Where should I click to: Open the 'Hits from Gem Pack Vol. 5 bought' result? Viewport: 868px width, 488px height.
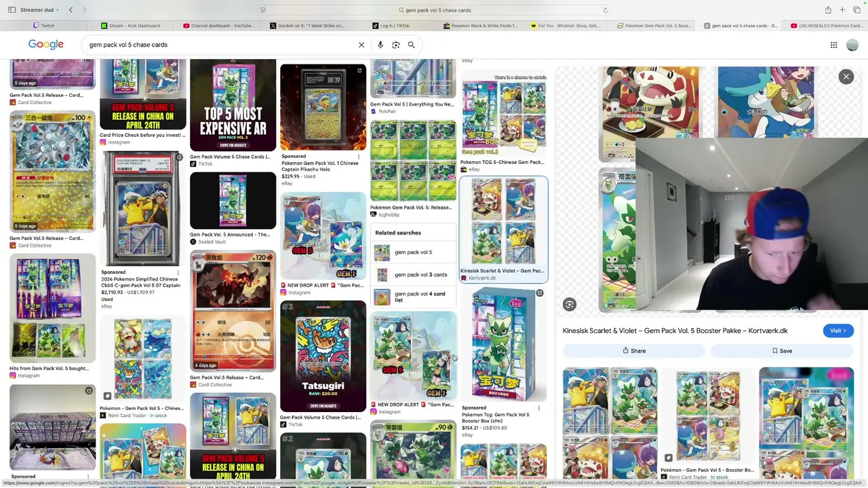tap(49, 368)
